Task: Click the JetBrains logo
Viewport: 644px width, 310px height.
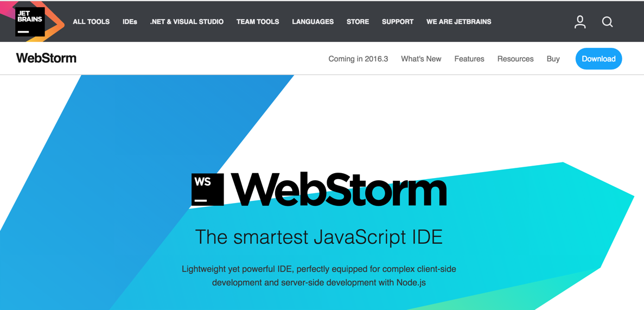Action: tap(30, 21)
